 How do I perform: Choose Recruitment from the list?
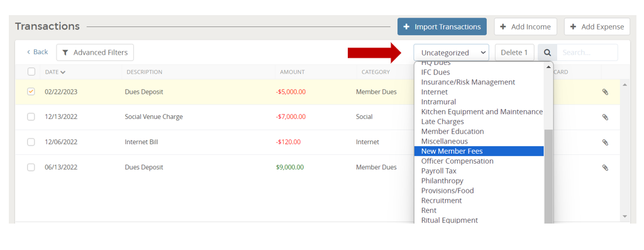(x=479, y=201)
